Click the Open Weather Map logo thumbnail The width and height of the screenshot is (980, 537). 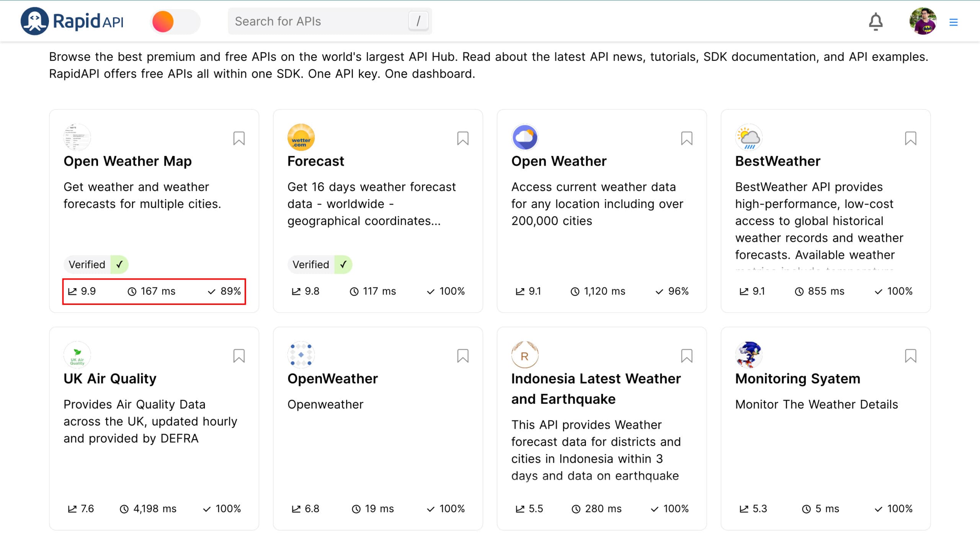(x=77, y=137)
